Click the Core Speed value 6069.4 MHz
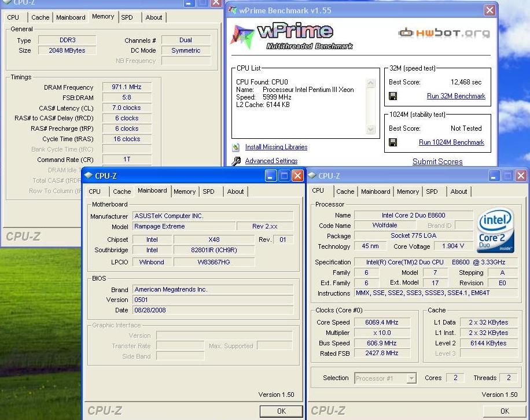Viewport: 530px width, 420px height. tap(382, 322)
